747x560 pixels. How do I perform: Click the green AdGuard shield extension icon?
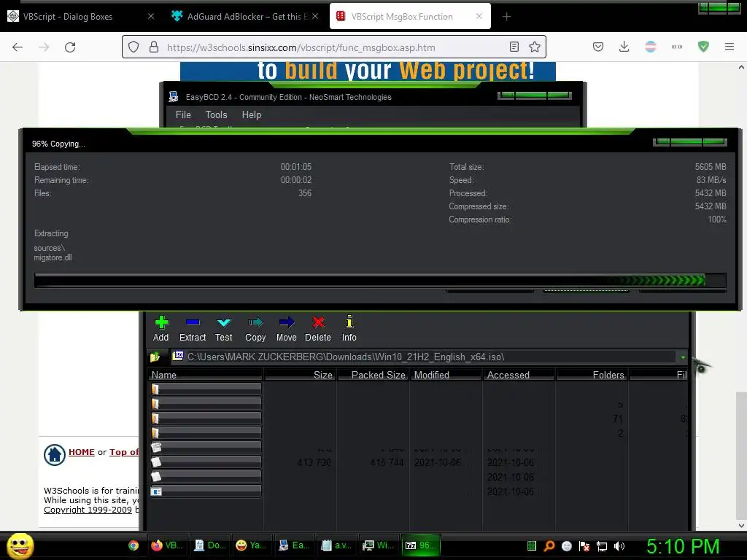coord(703,47)
